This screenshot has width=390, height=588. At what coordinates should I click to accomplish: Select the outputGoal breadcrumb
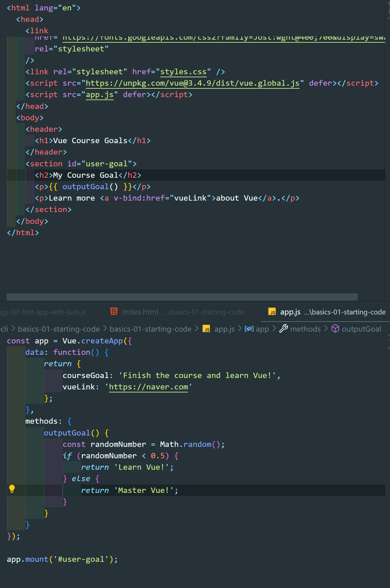tap(361, 329)
